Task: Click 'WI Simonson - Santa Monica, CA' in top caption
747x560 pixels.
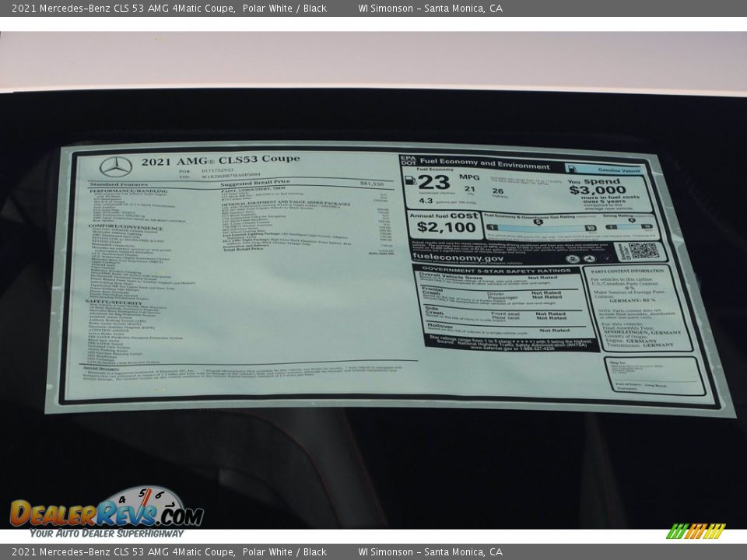Action: click(x=430, y=8)
